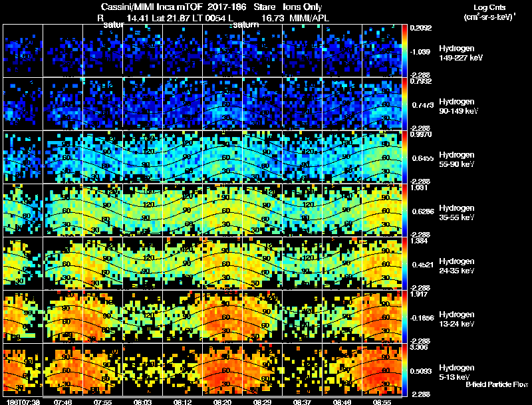This screenshot has width=532, height=405.
Task: Click the Hydrogen 35-55 keV color scale
Action: click(x=405, y=211)
